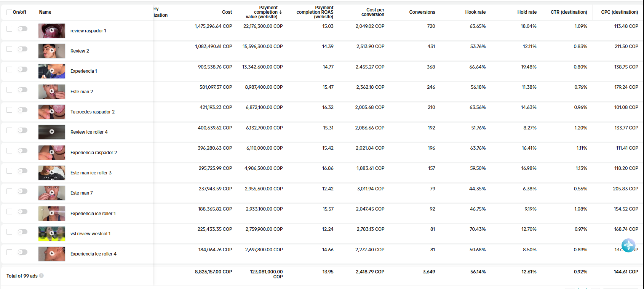Enable the Tu puedes raspador 2 ad switch
The image size is (644, 289).
coord(22,110)
